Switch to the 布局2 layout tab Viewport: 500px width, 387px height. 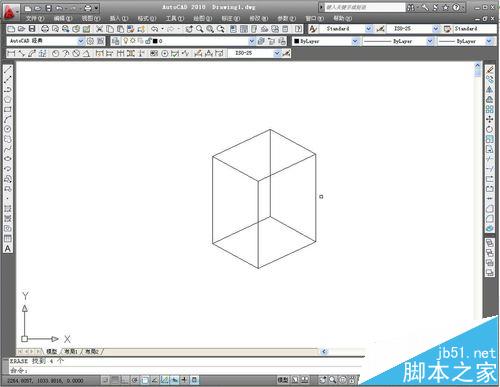(x=92, y=351)
